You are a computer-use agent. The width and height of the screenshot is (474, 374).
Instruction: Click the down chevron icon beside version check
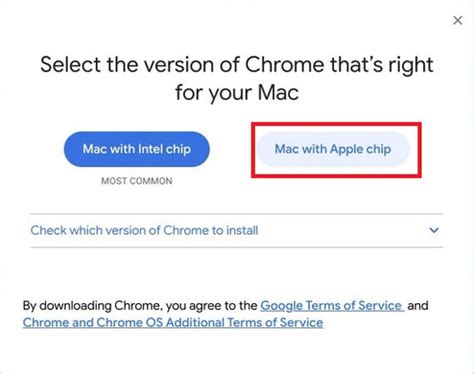click(434, 230)
